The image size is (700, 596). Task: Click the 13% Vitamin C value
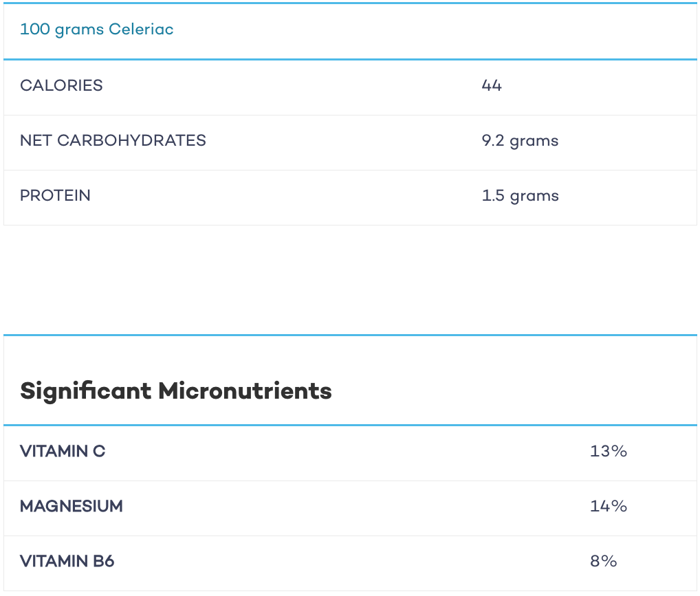coord(609,451)
